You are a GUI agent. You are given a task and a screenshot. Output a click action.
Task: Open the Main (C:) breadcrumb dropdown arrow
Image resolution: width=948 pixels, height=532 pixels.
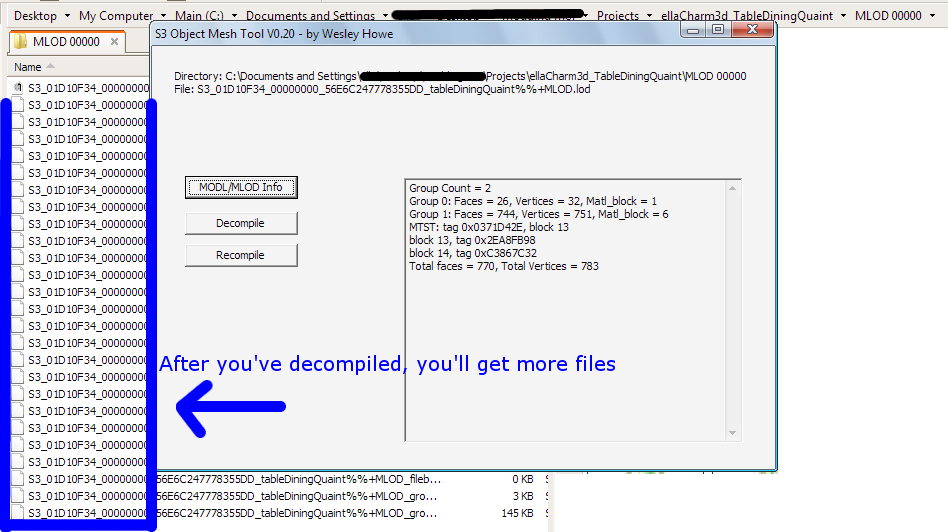click(x=234, y=16)
